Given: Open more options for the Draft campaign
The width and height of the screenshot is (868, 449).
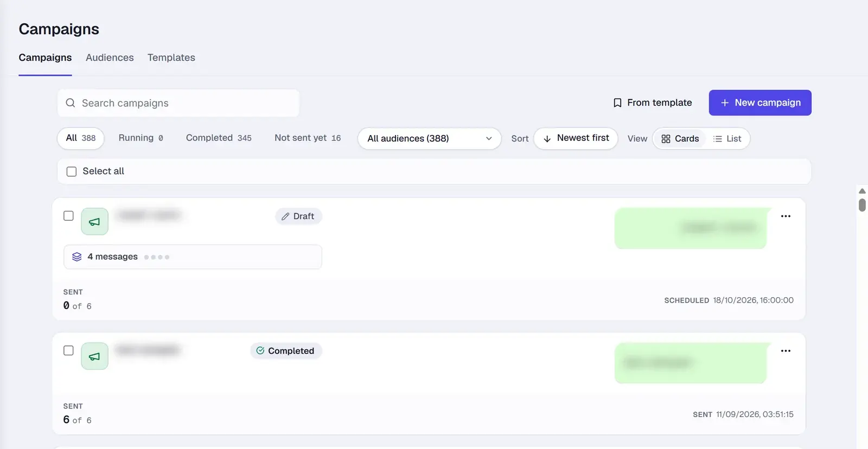Looking at the screenshot, I should (x=786, y=216).
